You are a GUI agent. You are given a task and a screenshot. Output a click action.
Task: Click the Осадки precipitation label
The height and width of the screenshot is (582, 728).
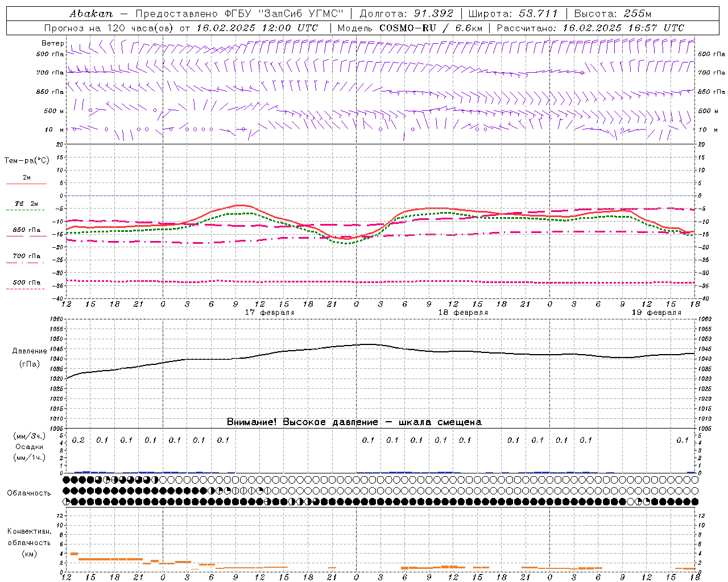click(x=30, y=447)
